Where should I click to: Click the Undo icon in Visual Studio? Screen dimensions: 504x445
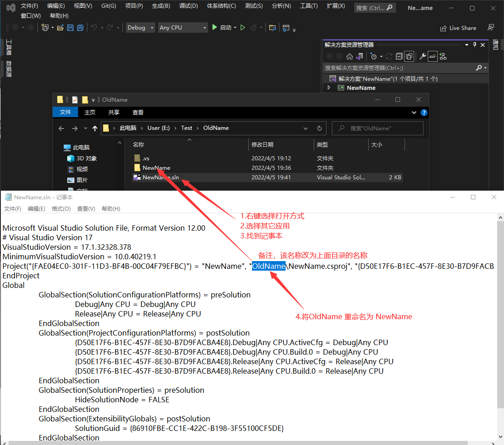click(94, 28)
